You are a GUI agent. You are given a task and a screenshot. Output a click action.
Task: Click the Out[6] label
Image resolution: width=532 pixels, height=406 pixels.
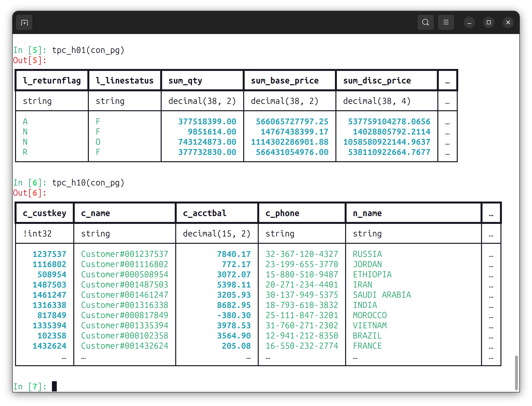(x=29, y=193)
